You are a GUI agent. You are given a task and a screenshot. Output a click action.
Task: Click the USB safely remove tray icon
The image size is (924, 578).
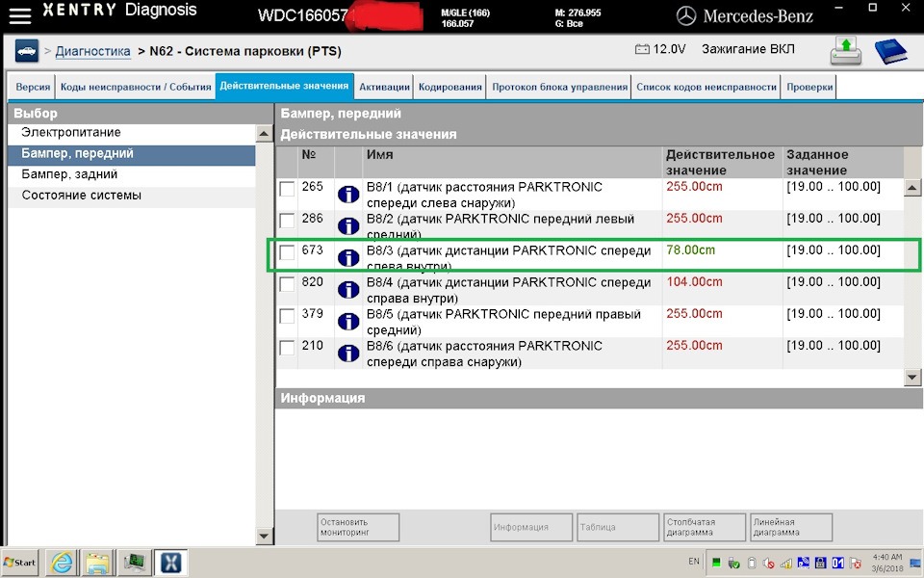[x=733, y=563]
